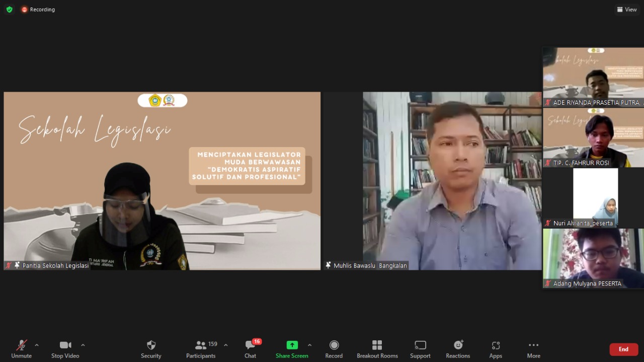Open the More options menu
Viewport: 644px width, 362px height.
(x=533, y=348)
